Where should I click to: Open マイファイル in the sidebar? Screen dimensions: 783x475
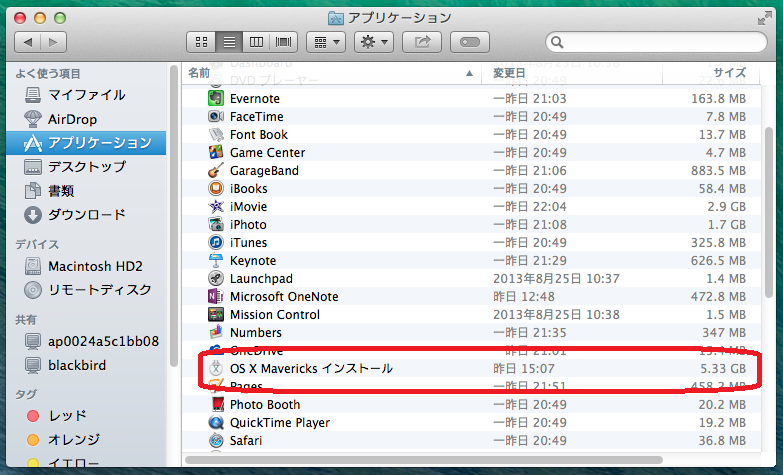tap(86, 95)
